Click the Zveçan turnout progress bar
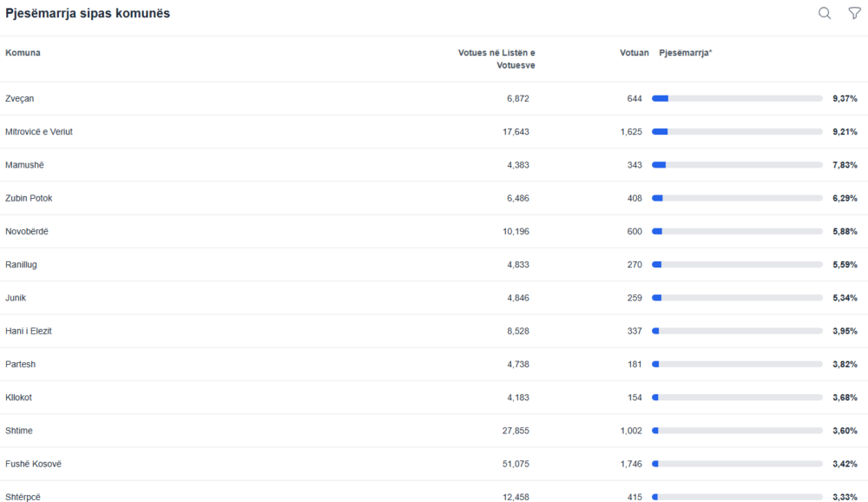 [737, 99]
